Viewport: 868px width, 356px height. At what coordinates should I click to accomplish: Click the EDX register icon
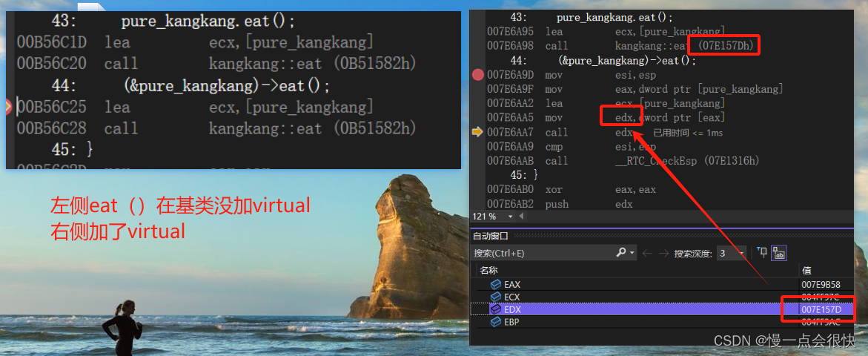(x=495, y=309)
